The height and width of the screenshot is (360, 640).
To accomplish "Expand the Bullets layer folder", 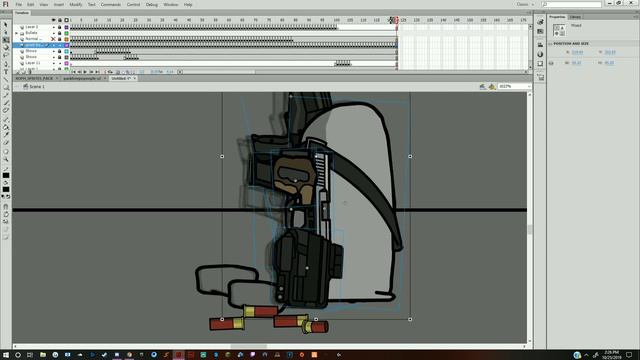I will (17, 33).
